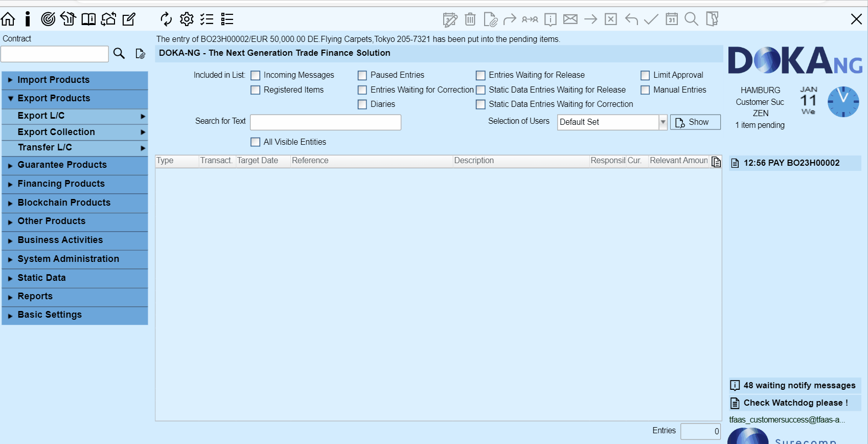Click the curved forward arrow icon
The width and height of the screenshot is (868, 444).
[510, 19]
